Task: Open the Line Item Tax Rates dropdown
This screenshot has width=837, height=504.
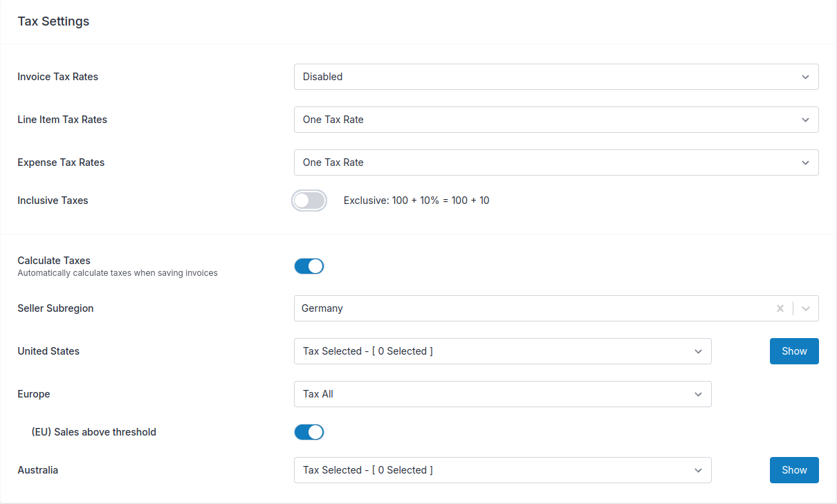Action: (555, 120)
